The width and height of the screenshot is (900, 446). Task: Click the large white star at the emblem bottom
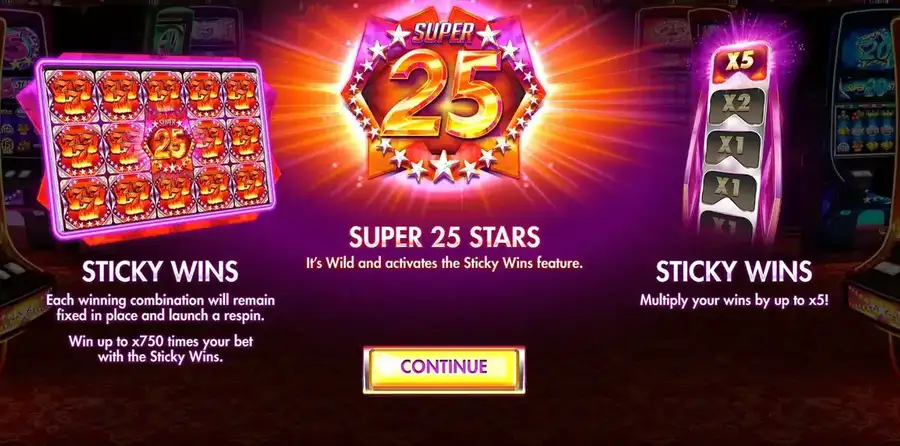point(443,165)
